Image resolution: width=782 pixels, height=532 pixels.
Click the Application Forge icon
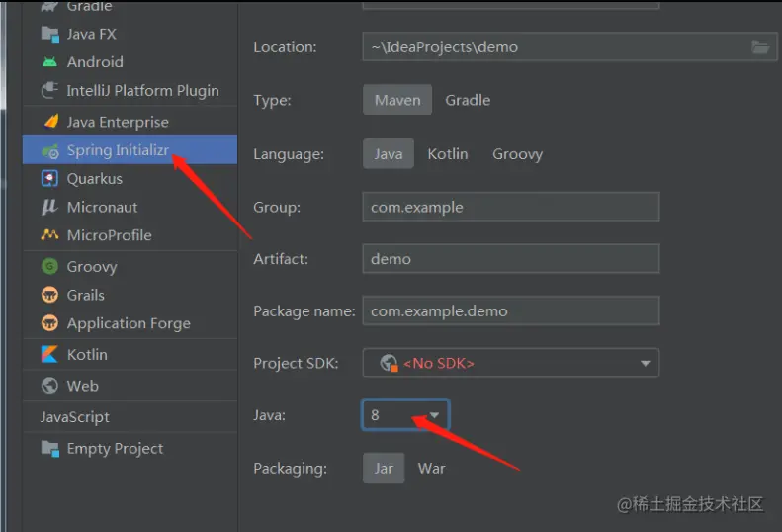(49, 323)
